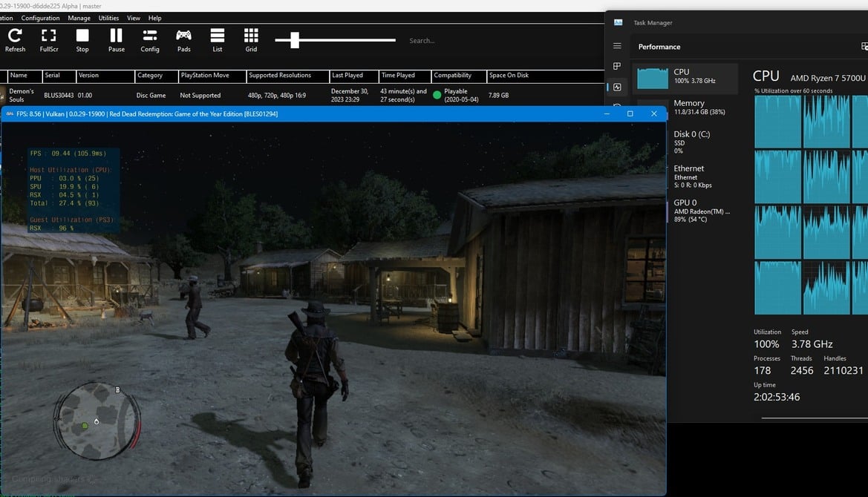Click the green Playable status dot

click(x=437, y=95)
